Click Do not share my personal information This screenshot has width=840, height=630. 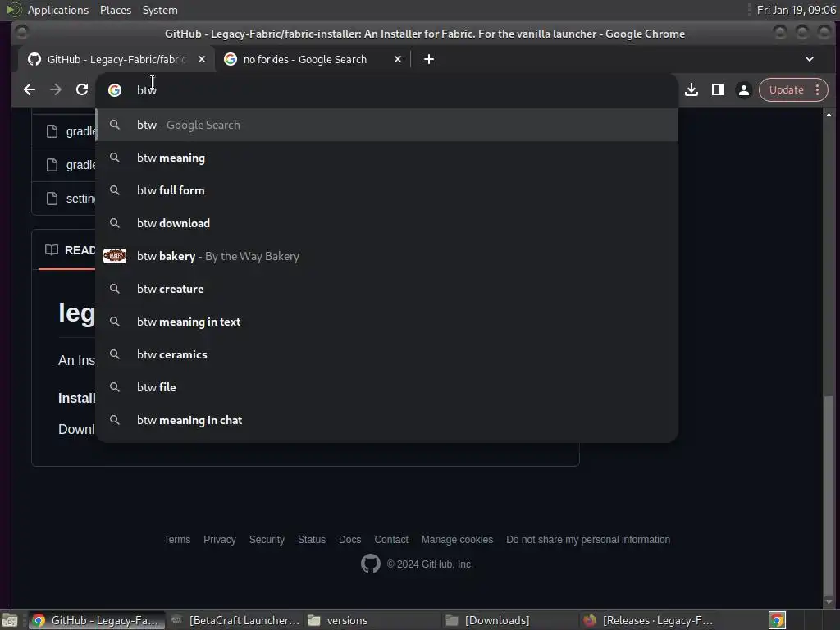588,540
